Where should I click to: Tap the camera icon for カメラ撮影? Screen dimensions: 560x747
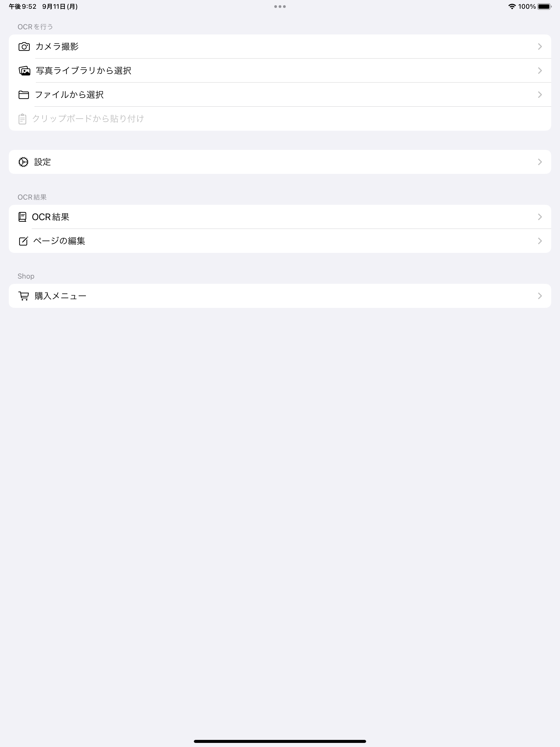24,46
